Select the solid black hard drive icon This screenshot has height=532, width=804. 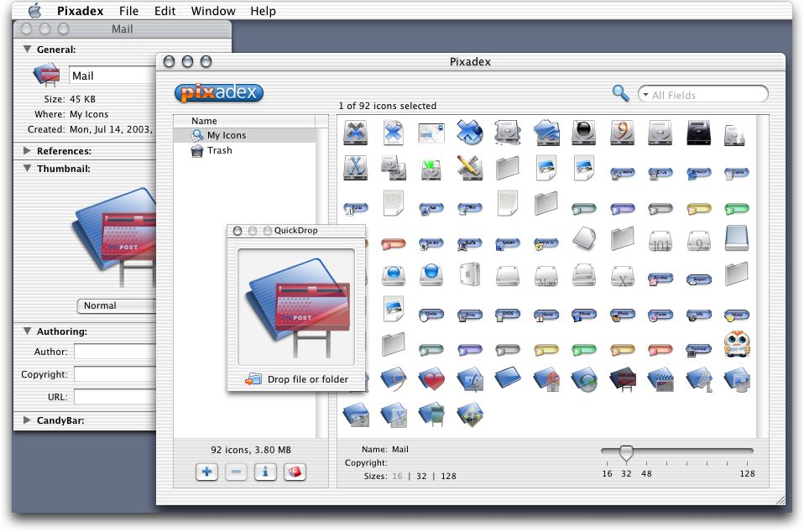[x=698, y=133]
